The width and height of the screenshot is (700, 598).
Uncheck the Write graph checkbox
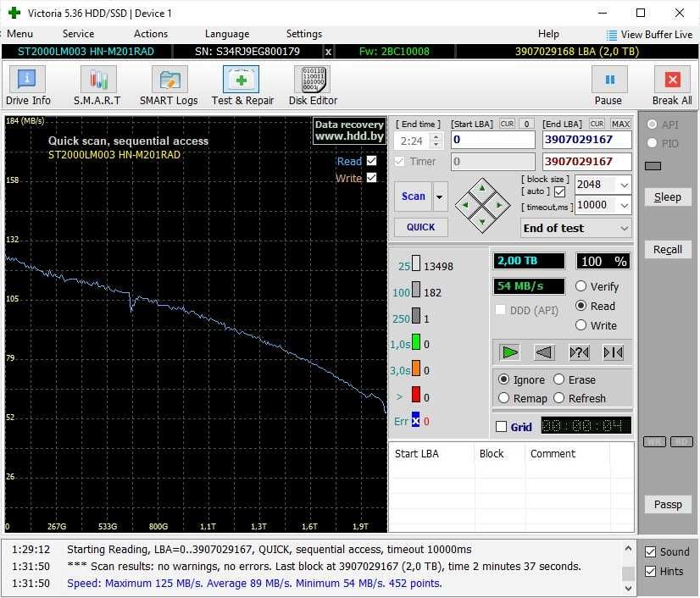click(x=371, y=178)
